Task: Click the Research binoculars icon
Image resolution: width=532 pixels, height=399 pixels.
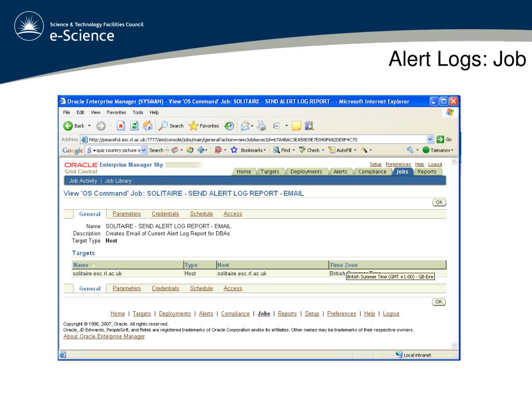Action: pyautogui.click(x=309, y=126)
